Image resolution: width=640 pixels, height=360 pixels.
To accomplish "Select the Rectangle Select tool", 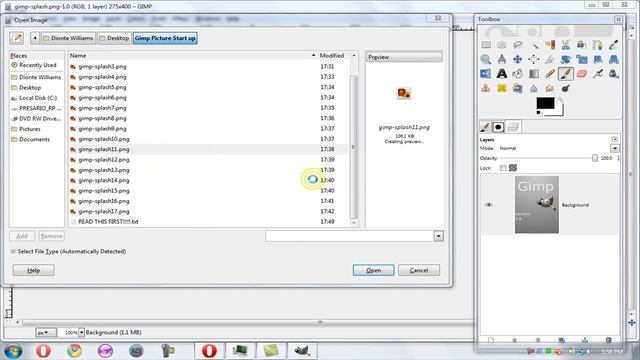I will [486, 44].
